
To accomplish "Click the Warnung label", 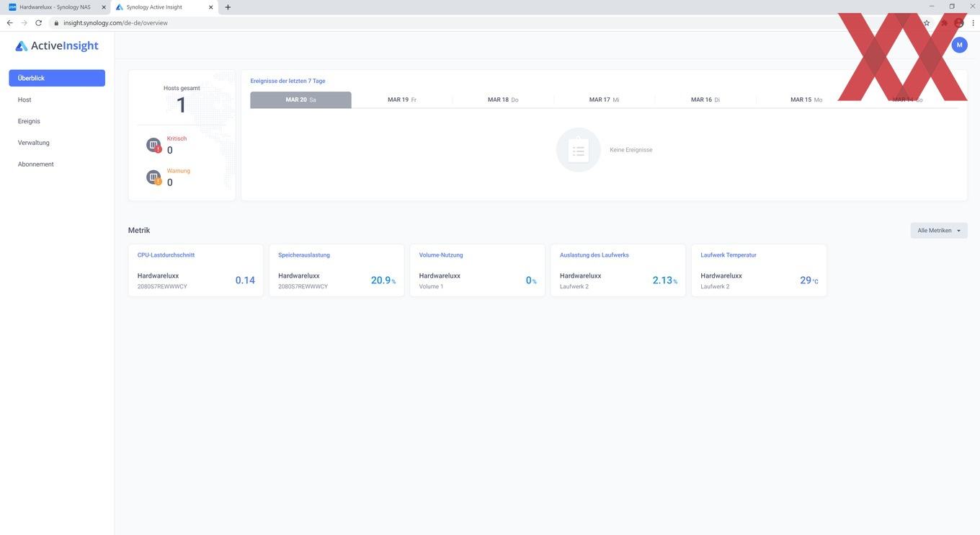I will point(179,171).
